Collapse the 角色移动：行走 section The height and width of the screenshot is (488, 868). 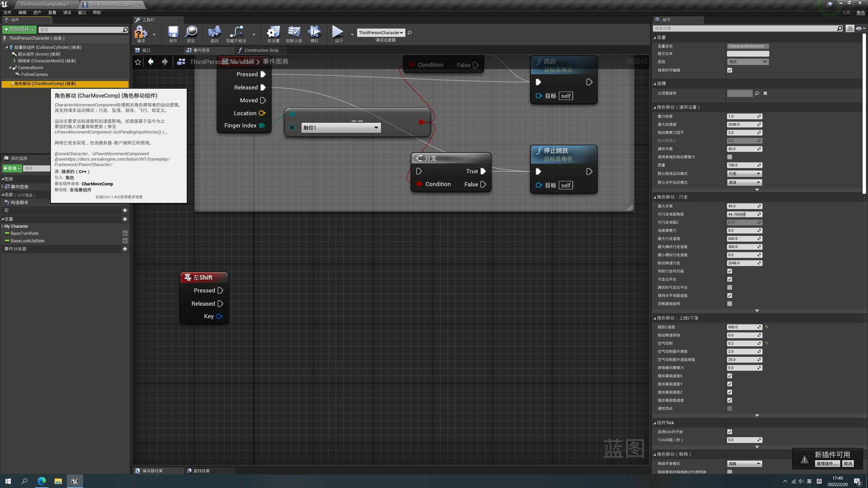(655, 197)
